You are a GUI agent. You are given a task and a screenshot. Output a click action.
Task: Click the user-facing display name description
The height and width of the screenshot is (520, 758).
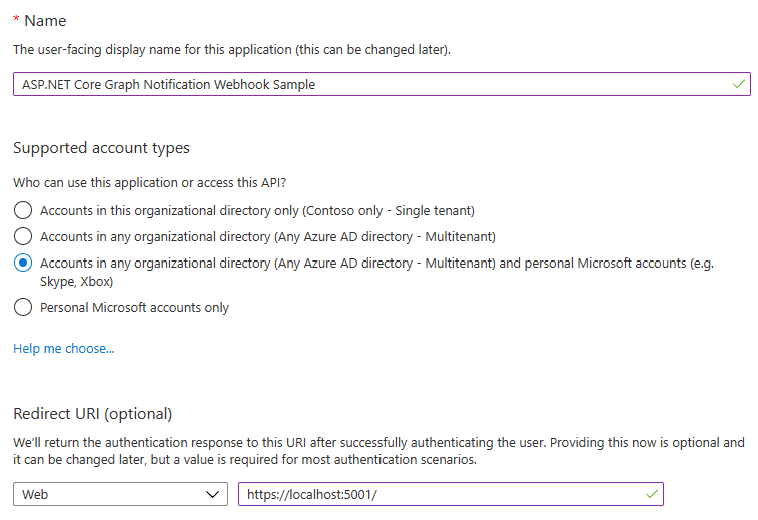pyautogui.click(x=232, y=50)
